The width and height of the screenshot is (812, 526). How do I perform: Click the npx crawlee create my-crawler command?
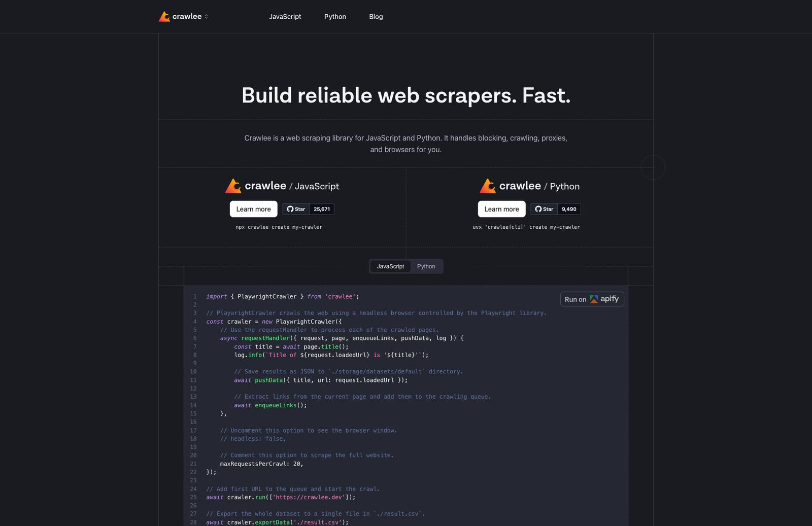click(x=279, y=227)
